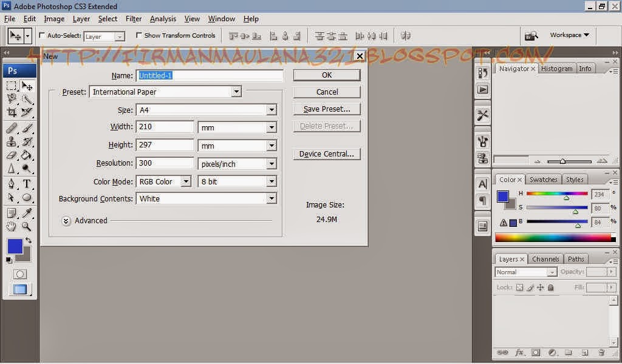Select the Ellipse shape tool
Image resolution: width=622 pixels, height=364 pixels.
(x=27, y=197)
